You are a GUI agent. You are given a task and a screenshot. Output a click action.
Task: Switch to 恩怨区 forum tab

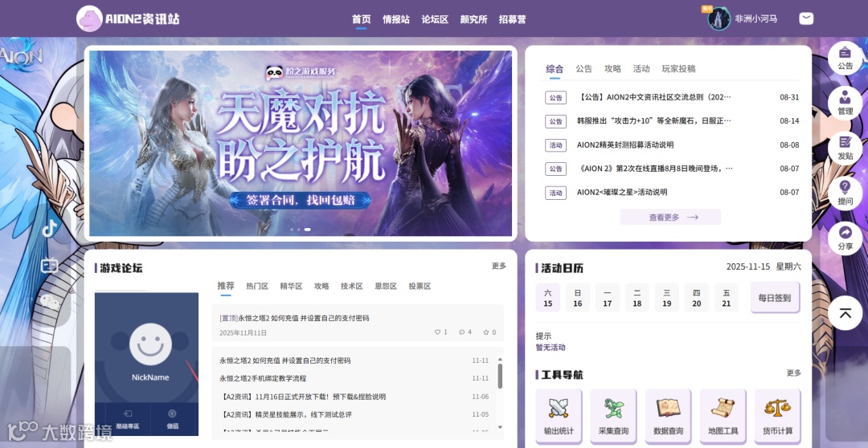pos(386,286)
